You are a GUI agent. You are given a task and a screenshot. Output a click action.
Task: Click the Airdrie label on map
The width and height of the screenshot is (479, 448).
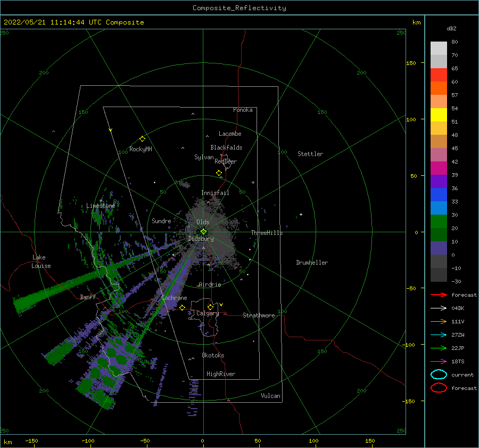210,284
